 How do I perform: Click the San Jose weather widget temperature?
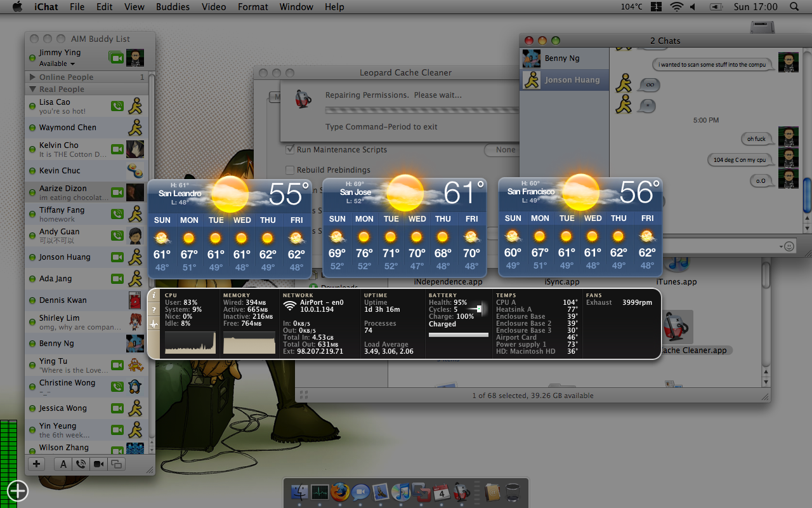pos(464,193)
